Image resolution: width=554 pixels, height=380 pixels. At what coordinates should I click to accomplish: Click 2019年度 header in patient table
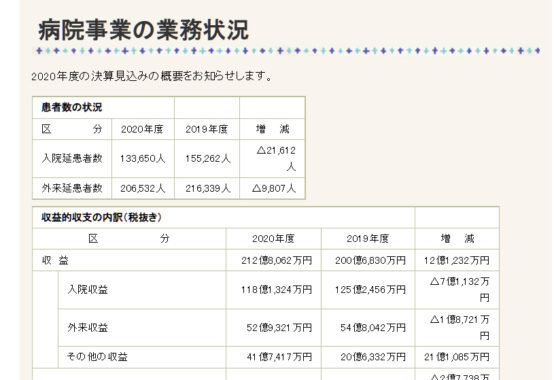[207, 129]
